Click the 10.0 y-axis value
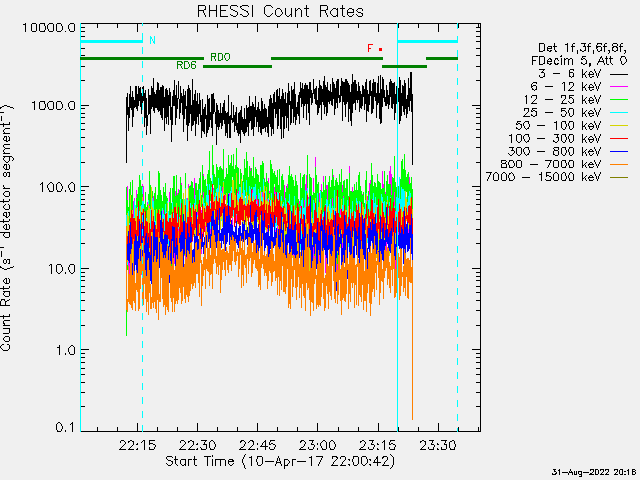 (62, 269)
